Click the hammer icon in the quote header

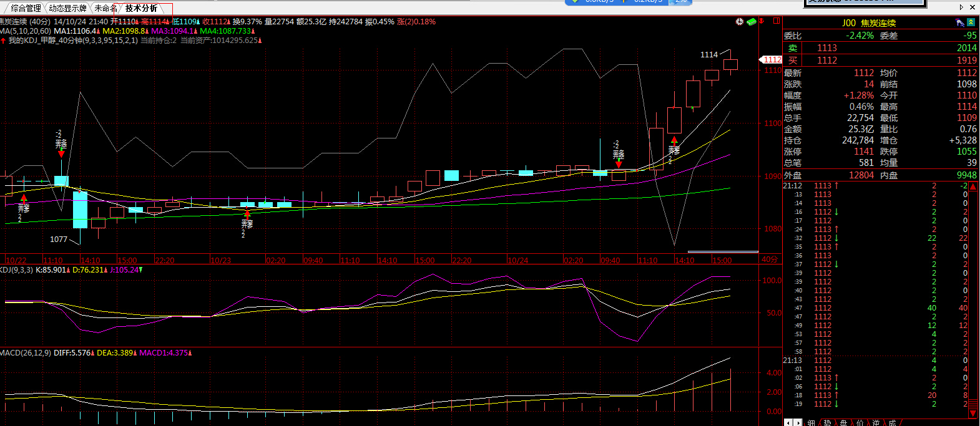click(960, 22)
